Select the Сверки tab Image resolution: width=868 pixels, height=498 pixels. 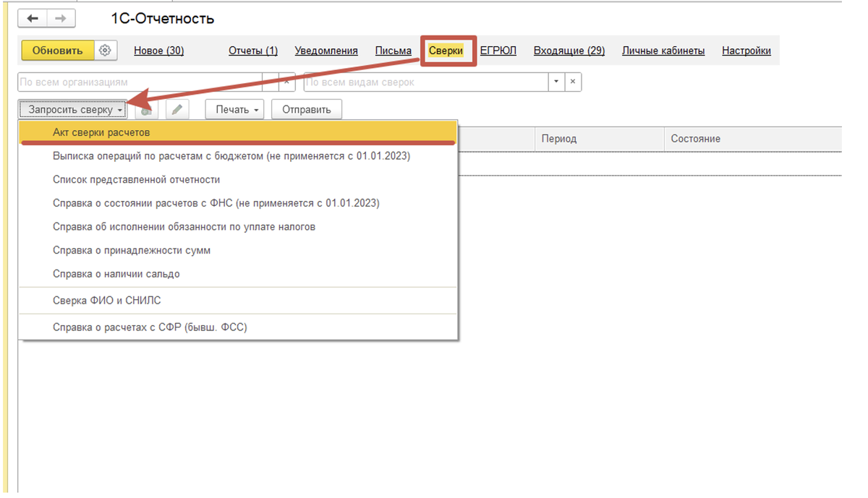(x=446, y=51)
